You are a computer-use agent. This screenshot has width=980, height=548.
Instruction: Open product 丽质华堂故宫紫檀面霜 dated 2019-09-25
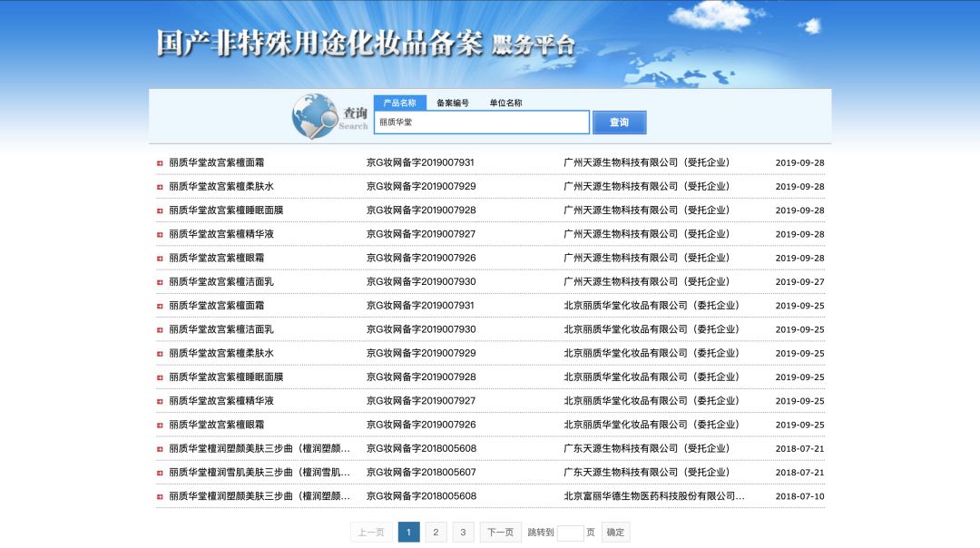(216, 305)
